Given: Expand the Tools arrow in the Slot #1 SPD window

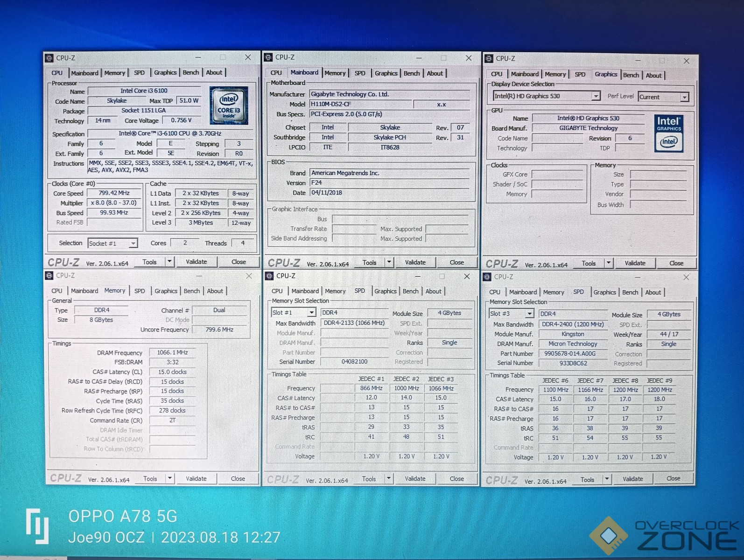Looking at the screenshot, I should [388, 478].
